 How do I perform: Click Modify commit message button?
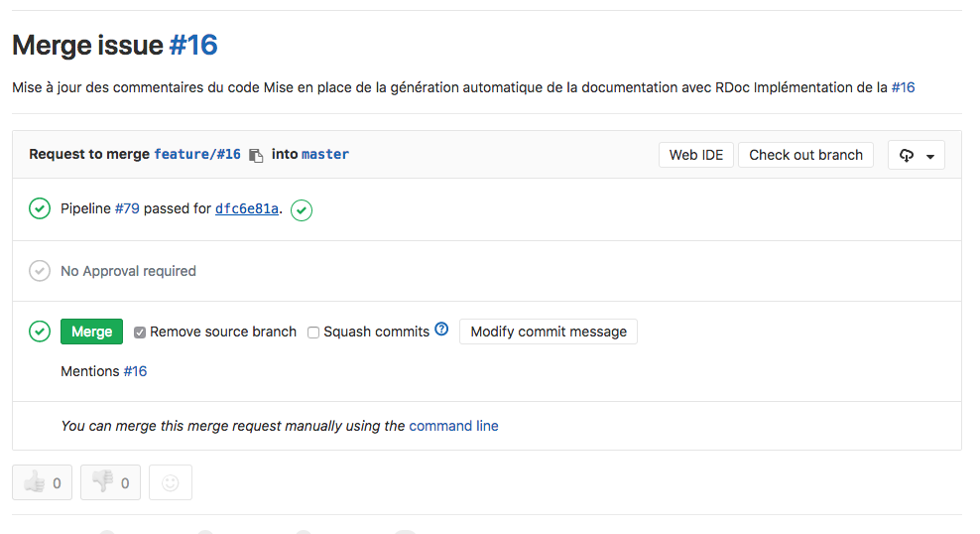[549, 332]
